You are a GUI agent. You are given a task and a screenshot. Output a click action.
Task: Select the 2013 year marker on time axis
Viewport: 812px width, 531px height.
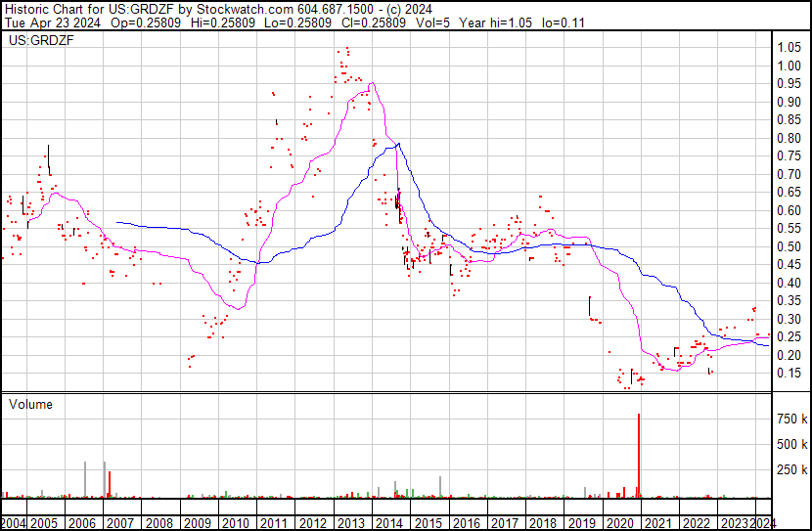click(352, 523)
